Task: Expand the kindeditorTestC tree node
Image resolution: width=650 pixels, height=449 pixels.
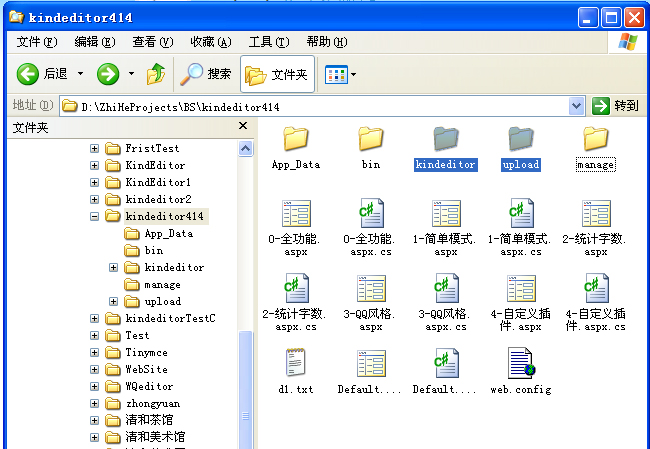Action: tap(95, 318)
